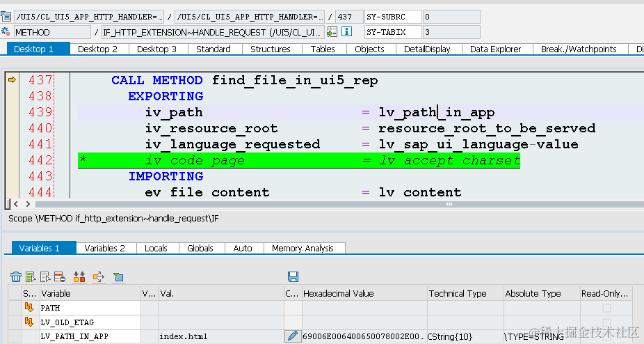Click the gear icon beside the METHOD field
This screenshot has height=344, width=644.
click(x=6, y=32)
